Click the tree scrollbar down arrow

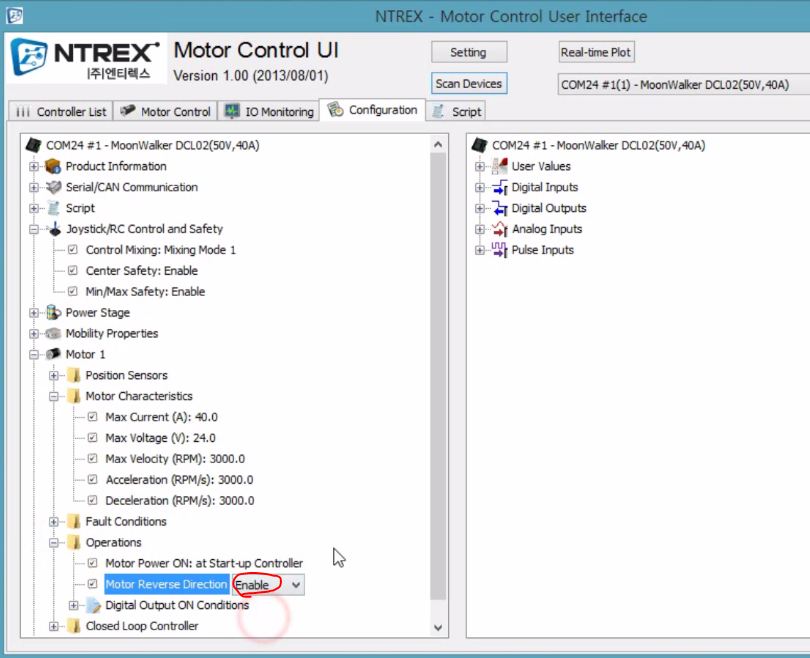click(438, 628)
